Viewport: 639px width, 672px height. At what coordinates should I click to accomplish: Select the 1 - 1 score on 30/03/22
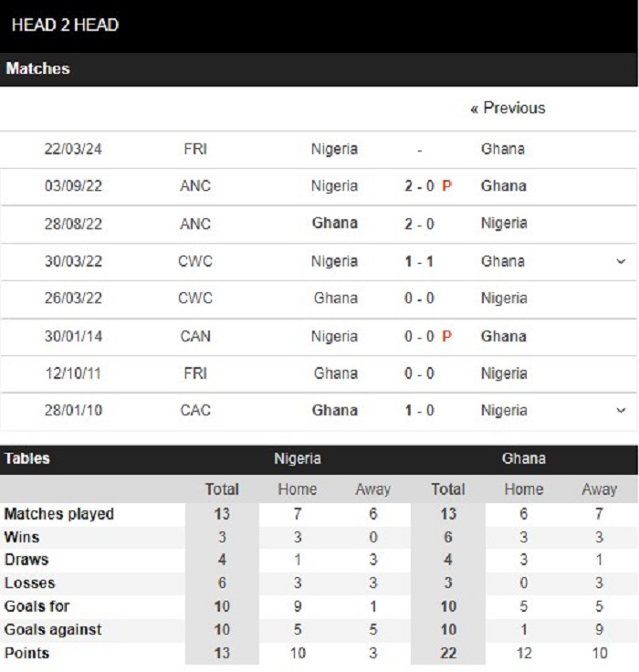coord(419,261)
